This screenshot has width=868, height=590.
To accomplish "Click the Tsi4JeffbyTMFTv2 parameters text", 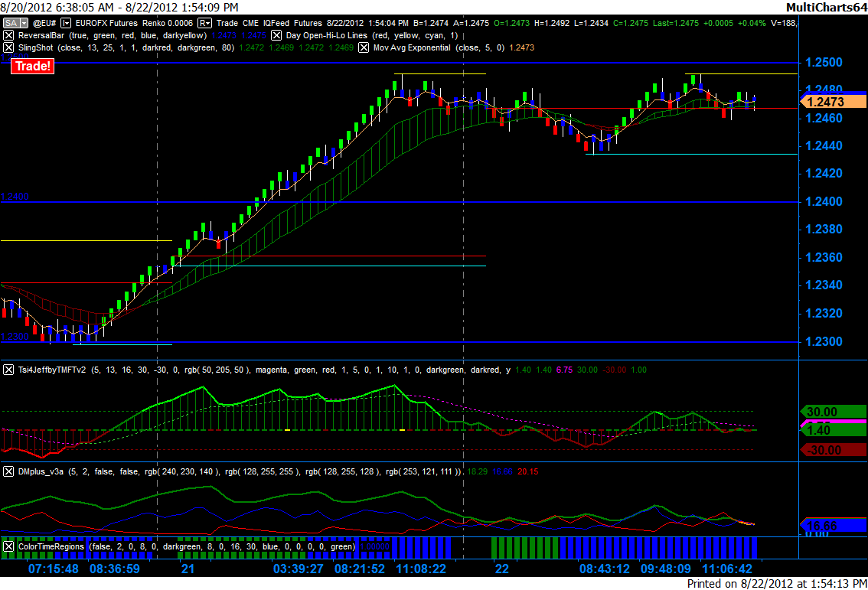I will (x=301, y=370).
